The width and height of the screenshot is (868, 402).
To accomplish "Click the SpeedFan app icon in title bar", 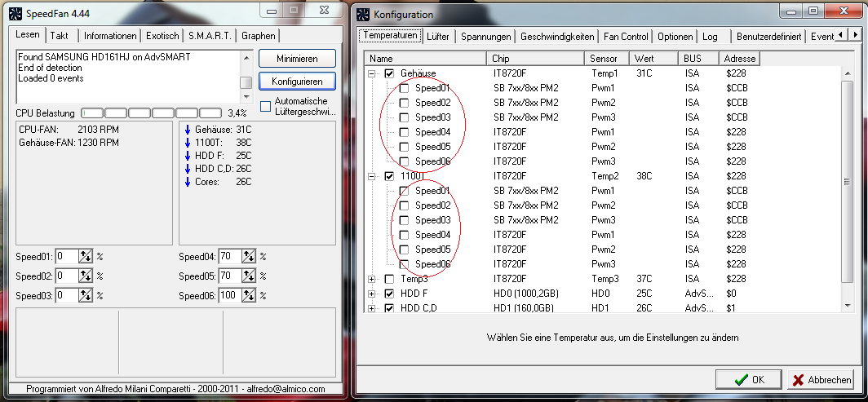I will pyautogui.click(x=16, y=12).
